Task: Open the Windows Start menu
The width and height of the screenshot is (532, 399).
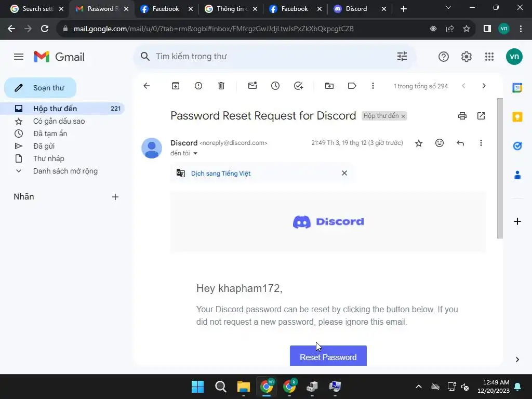Action: coord(197,387)
